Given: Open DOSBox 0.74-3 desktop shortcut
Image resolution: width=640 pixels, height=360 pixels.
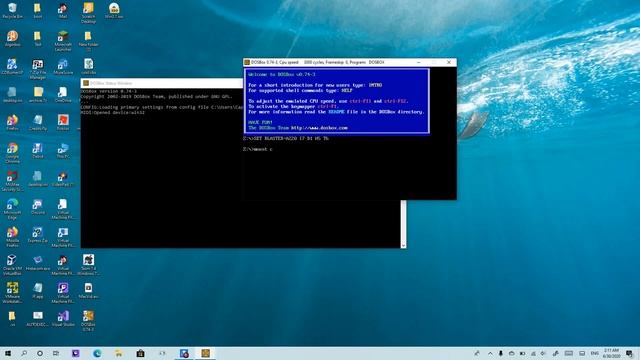Looking at the screenshot, I should 88,320.
